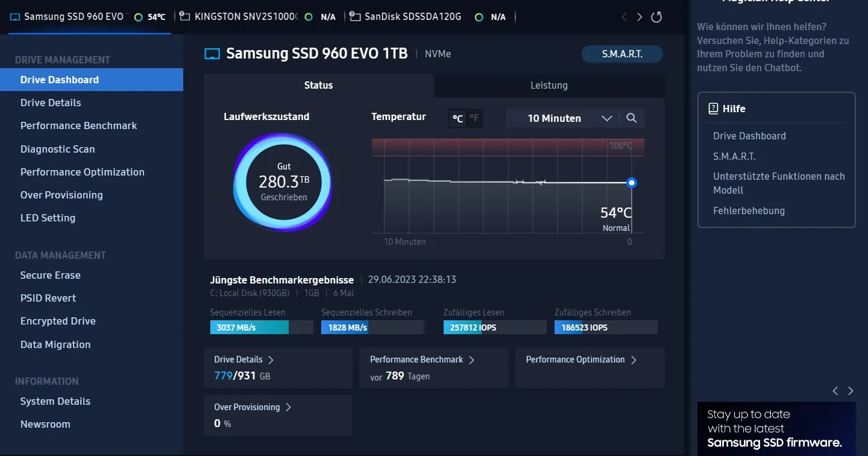The width and height of the screenshot is (868, 456).
Task: Expand the Performance Benchmark card chevron
Action: tap(471, 359)
